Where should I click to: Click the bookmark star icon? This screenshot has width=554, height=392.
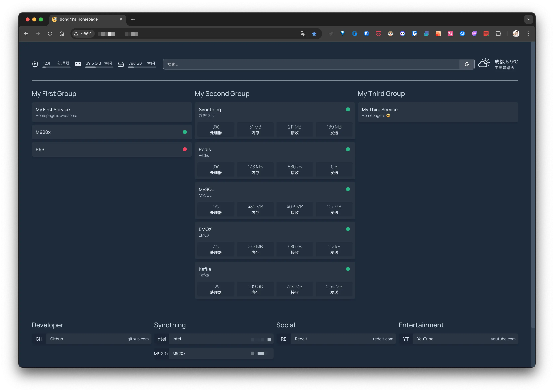(x=314, y=34)
